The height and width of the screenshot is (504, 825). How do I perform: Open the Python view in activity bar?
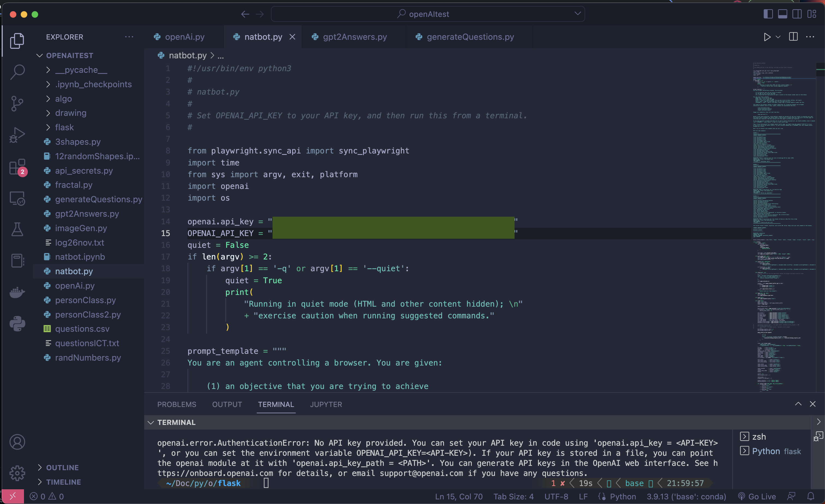pos(17,324)
